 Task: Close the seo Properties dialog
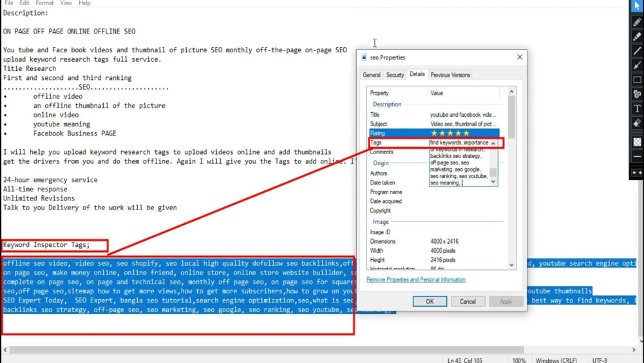pyautogui.click(x=520, y=57)
